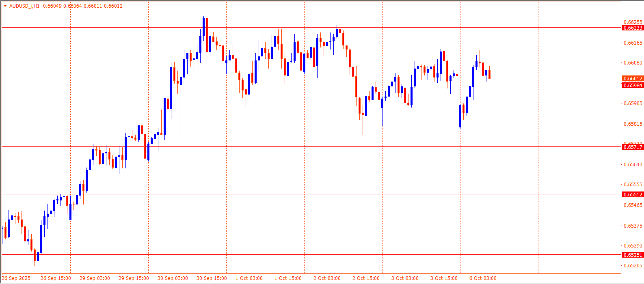Select the 0.65251 price level tag
644x284 pixels.
[x=632, y=255]
